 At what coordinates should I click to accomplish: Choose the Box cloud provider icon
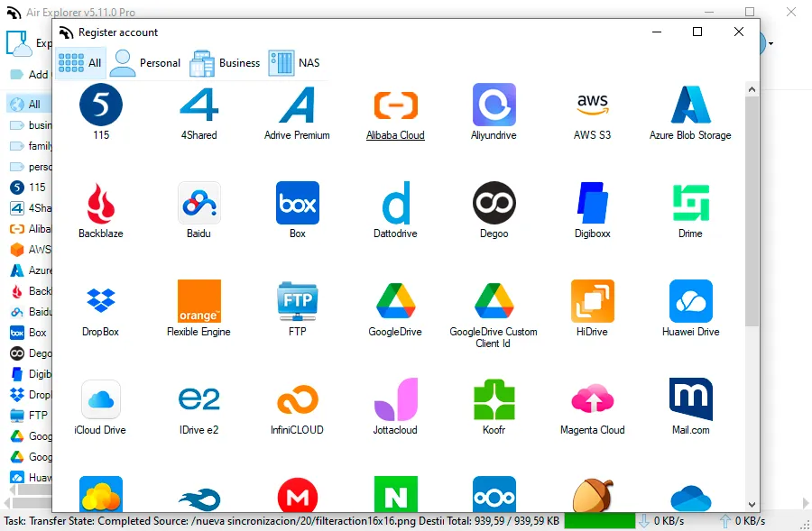(x=297, y=203)
